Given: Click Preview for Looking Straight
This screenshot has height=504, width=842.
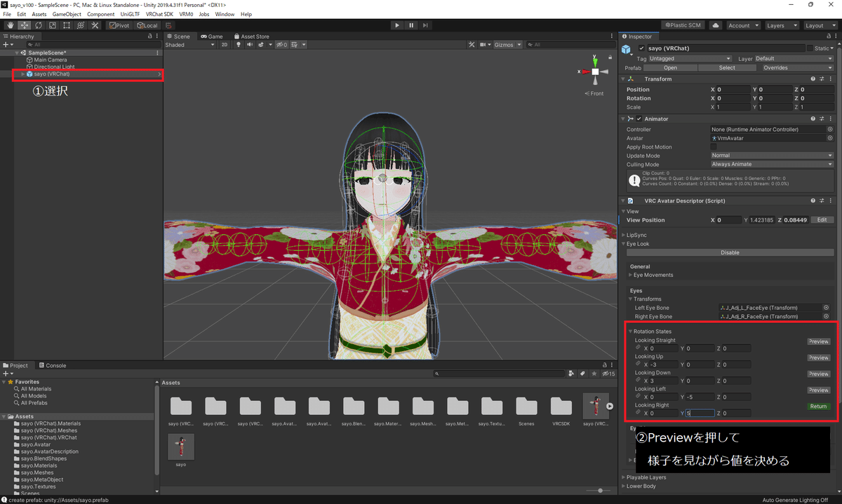Looking at the screenshot, I should coord(818,341).
